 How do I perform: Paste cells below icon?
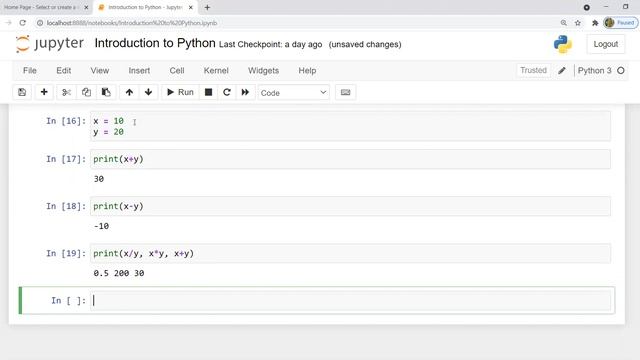click(106, 92)
